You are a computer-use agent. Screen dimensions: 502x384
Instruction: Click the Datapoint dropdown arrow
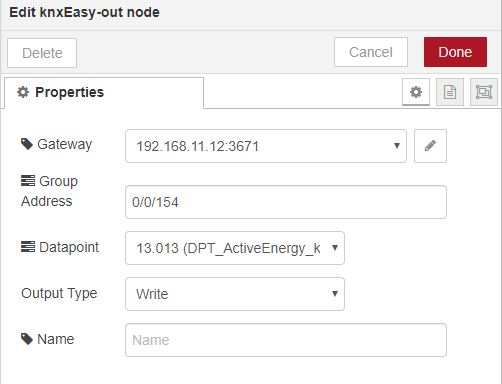pos(335,248)
